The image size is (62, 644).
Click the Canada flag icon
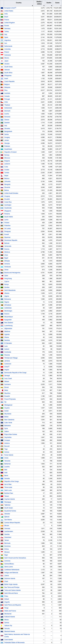click(x=2, y=96)
